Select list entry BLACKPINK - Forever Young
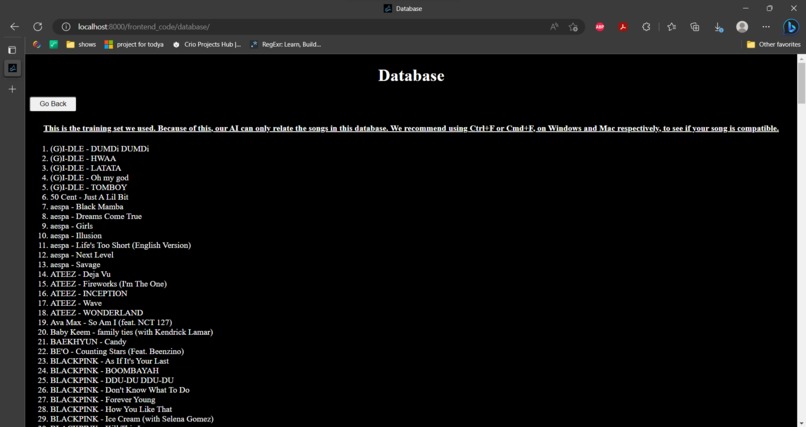806x427 pixels. click(102, 400)
